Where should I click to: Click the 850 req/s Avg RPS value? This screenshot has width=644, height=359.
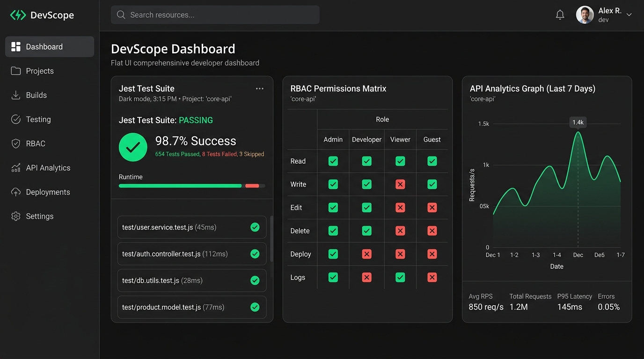[x=486, y=307]
